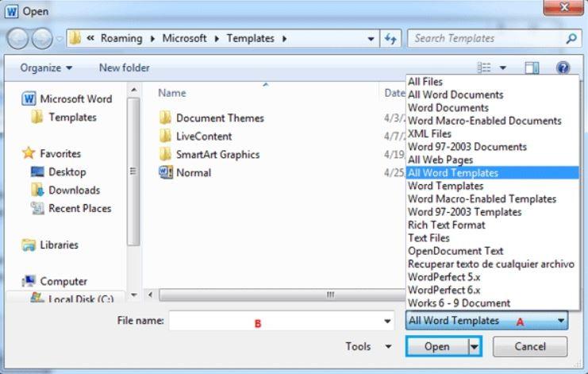Select the SmartArt Graphics folder
Viewport: 588px width, 374px height.
point(209,155)
